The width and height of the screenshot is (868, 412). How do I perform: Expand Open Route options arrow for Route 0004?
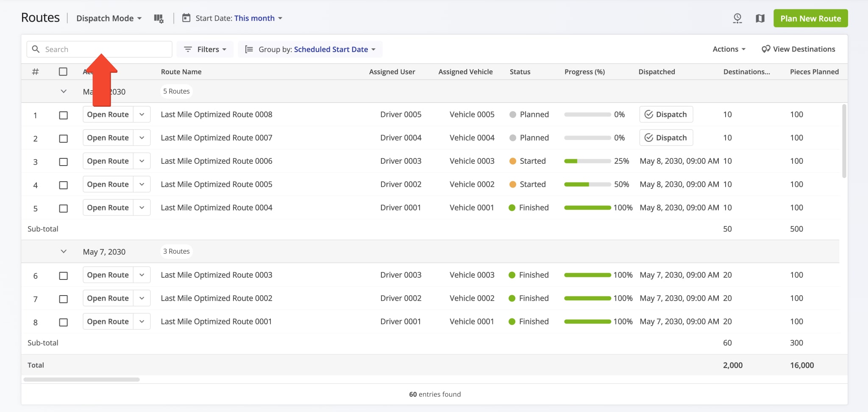tap(142, 207)
